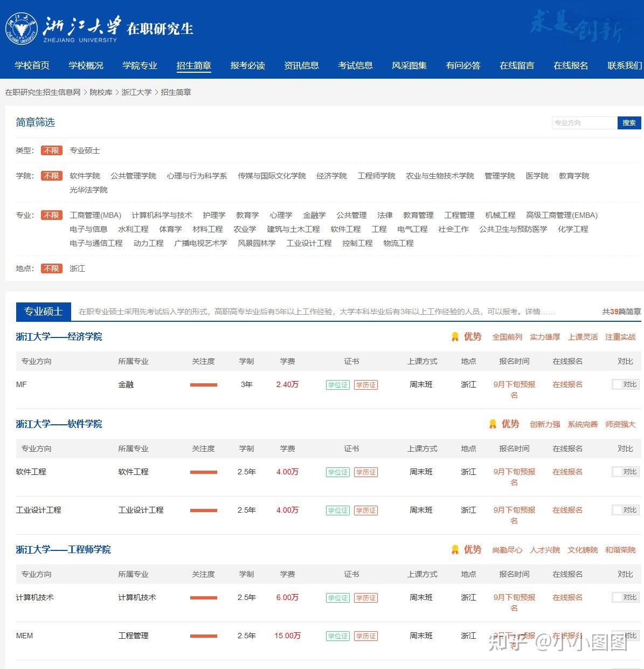Filter by major 物流工程
644x669 pixels.
(398, 243)
